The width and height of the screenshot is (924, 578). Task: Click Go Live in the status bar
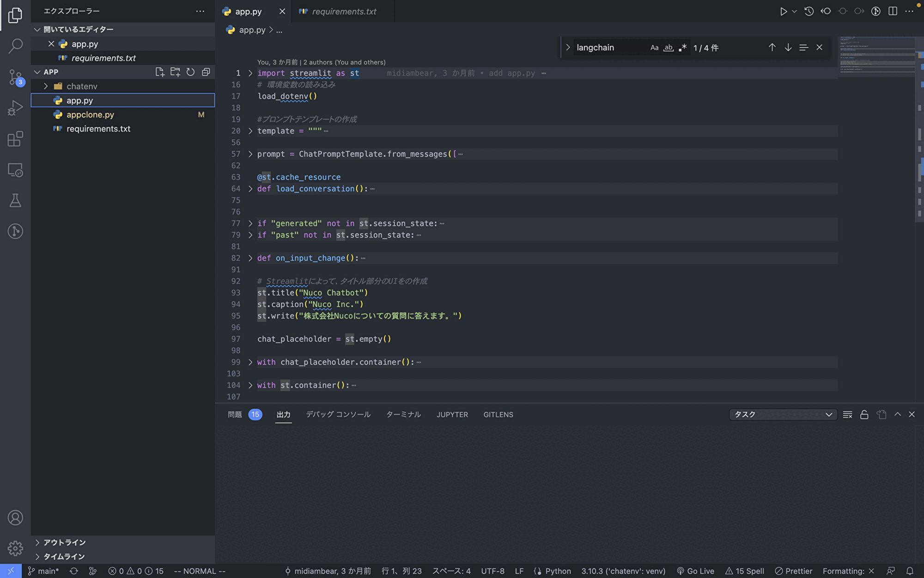coord(696,571)
